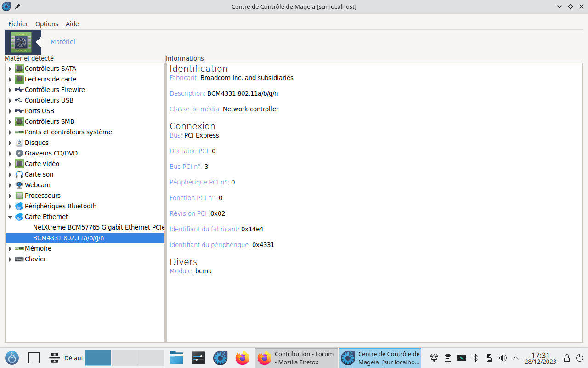Expand the Clavier tree node
588x368 pixels.
tap(10, 259)
